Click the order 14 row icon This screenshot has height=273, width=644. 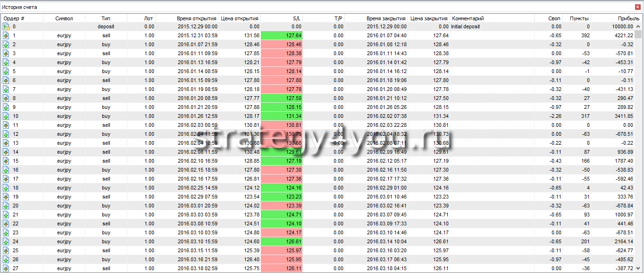(6, 152)
